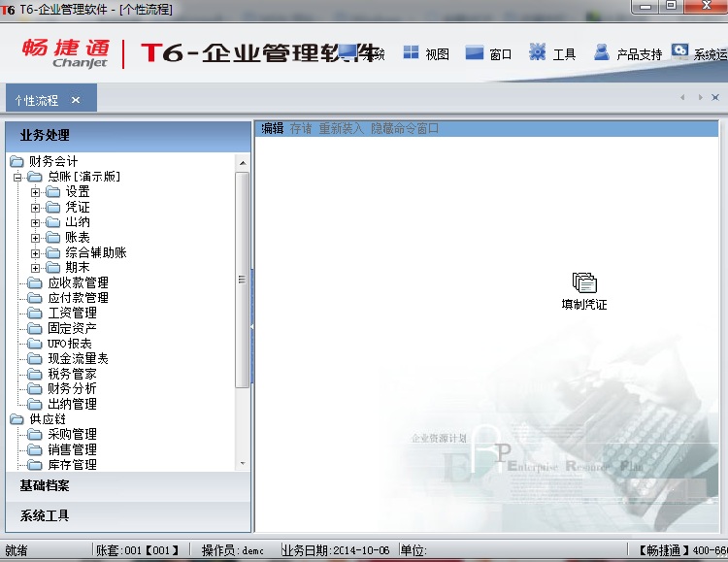This screenshot has height=562, width=728.
Task: Click the UFO报表 folder icon
Action: point(34,344)
